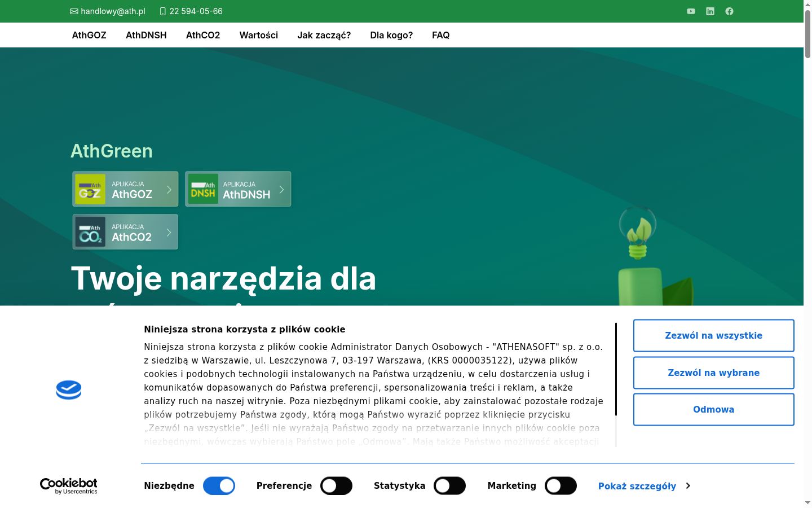Open AthGOZ in navigation menu

89,35
